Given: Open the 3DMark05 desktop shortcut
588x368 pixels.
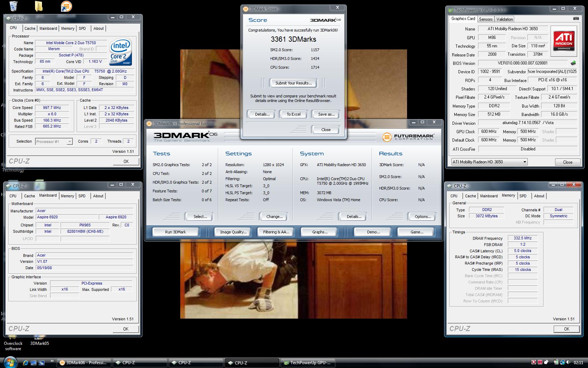Looking at the screenshot, I should click(x=40, y=343).
